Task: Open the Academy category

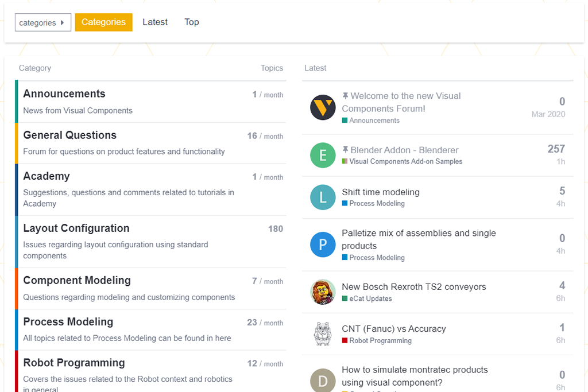Action: 47,176
